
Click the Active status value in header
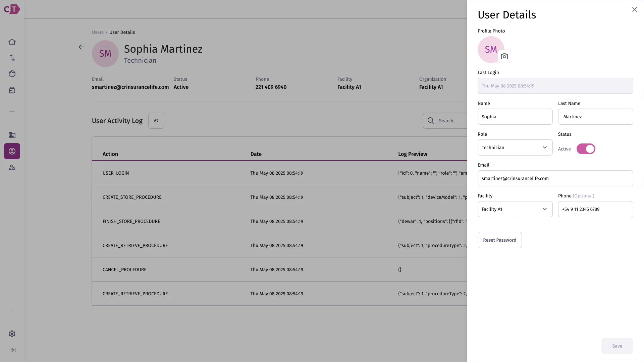click(181, 87)
